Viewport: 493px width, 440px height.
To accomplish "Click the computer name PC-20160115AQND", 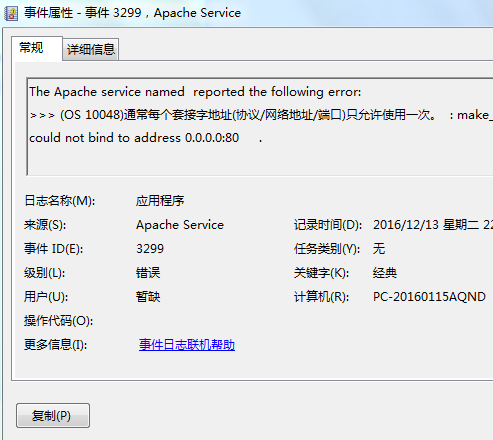I will (429, 297).
